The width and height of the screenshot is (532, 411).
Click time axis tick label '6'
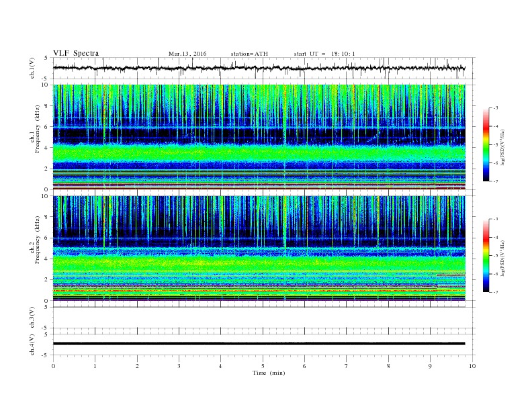[304, 366]
